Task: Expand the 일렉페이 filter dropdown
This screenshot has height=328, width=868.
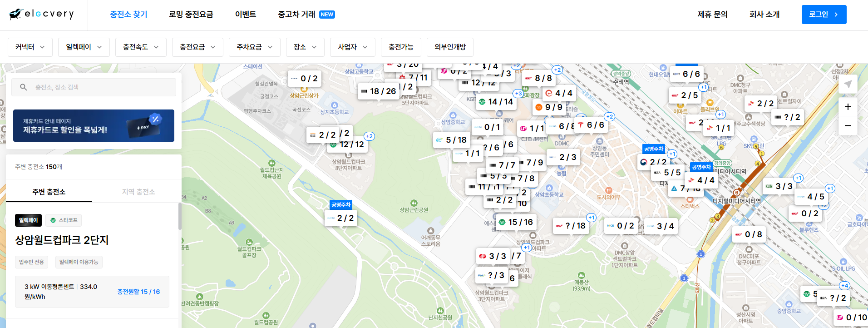Action: 84,47
